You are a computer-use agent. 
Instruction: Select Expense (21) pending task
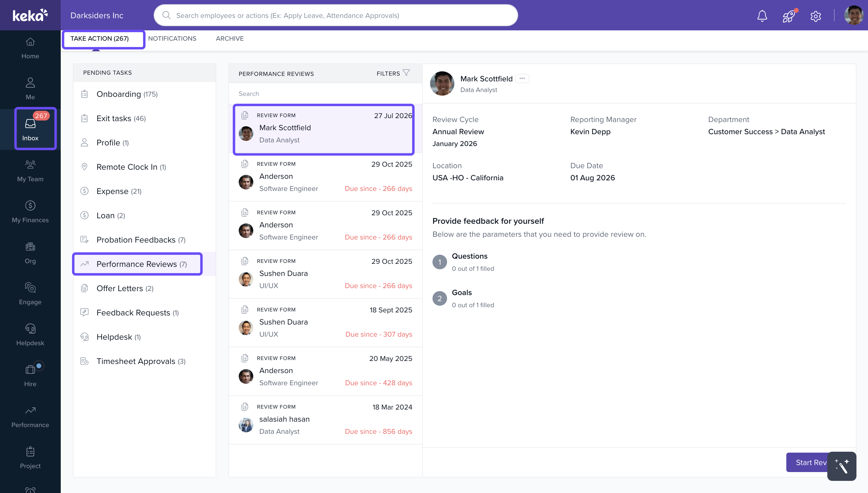click(144, 191)
